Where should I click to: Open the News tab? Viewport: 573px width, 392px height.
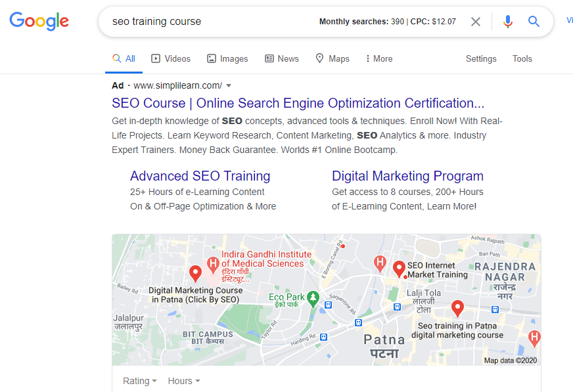(x=282, y=58)
